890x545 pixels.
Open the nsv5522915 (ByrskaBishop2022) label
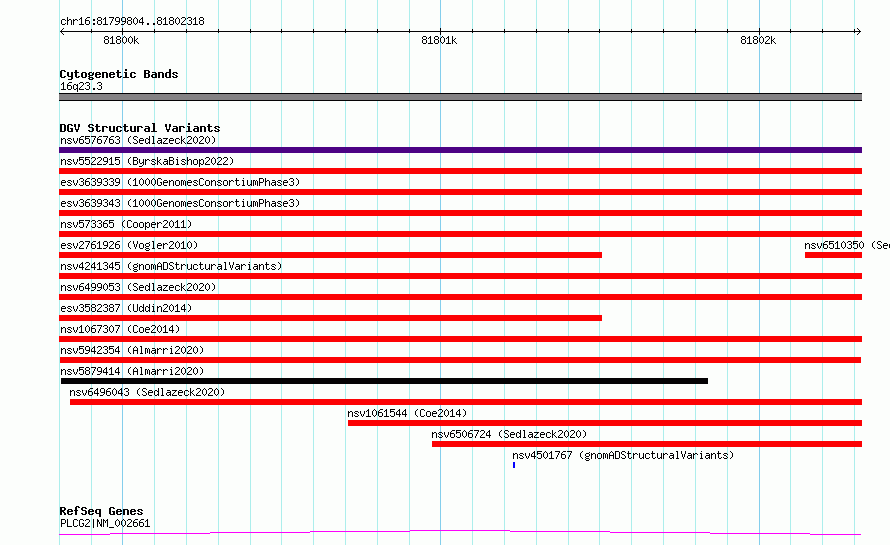click(147, 161)
